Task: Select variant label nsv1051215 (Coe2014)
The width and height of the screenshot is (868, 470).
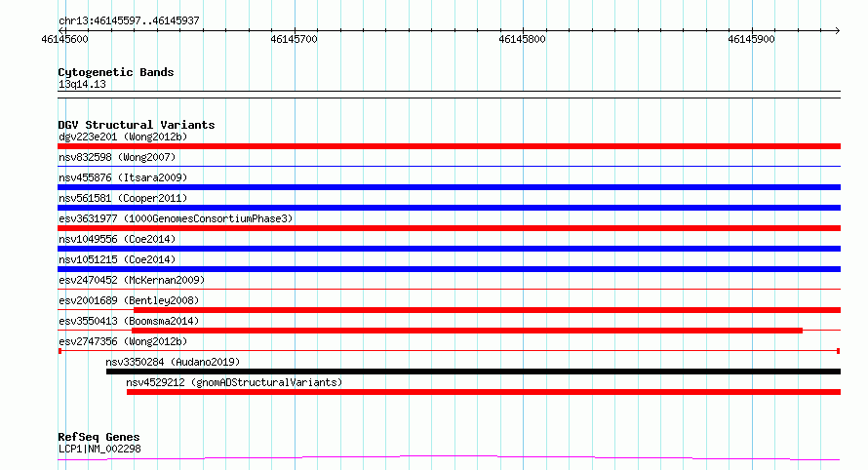Action: click(117, 259)
